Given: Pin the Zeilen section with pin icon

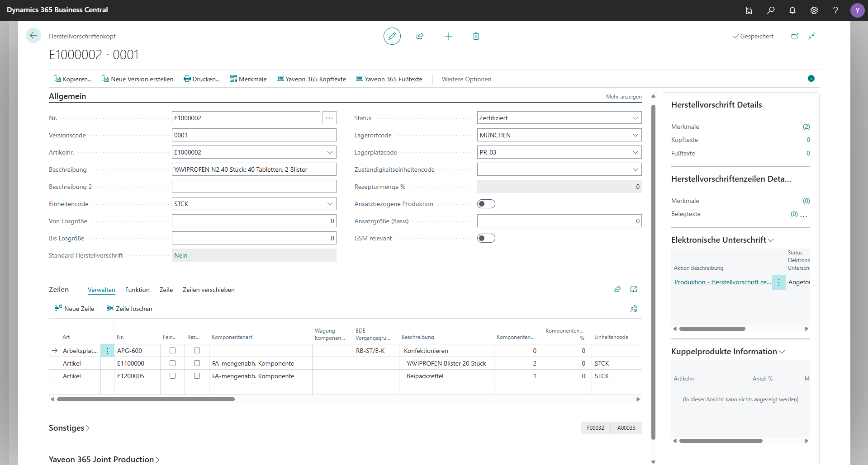Looking at the screenshot, I should tap(633, 309).
